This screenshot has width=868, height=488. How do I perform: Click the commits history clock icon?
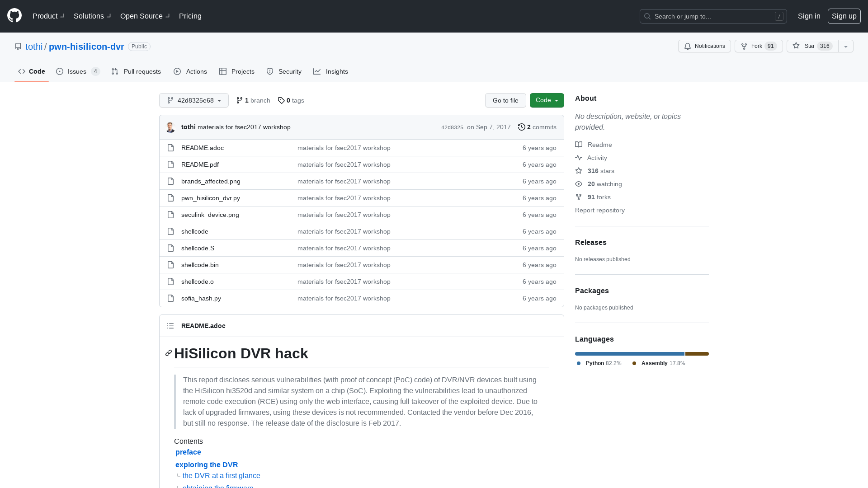pyautogui.click(x=522, y=127)
